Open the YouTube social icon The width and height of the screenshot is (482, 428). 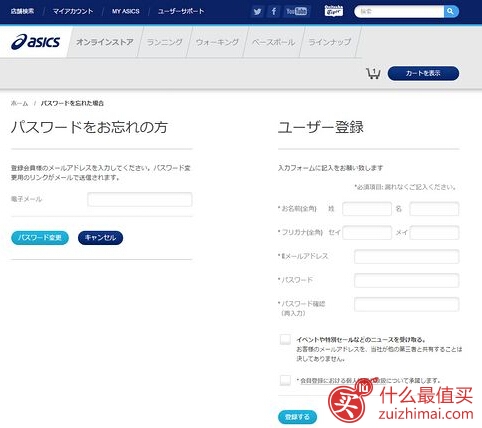[296, 11]
